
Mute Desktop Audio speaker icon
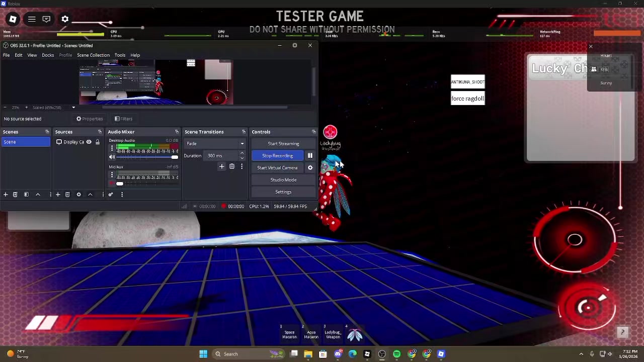click(x=112, y=157)
